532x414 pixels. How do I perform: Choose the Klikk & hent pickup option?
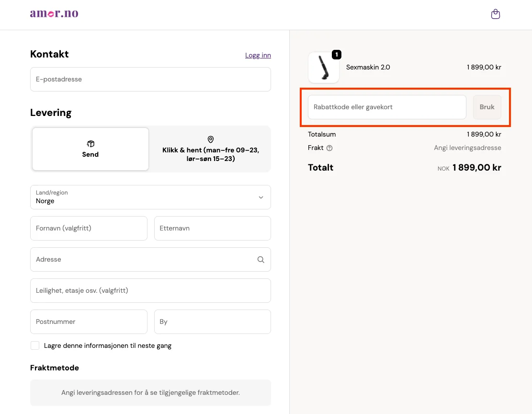click(210, 149)
